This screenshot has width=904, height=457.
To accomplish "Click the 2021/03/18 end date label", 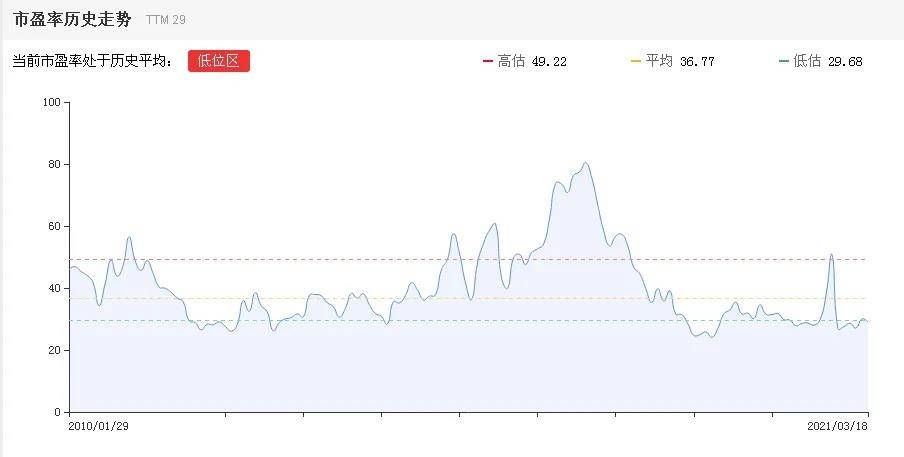I will click(x=837, y=426).
